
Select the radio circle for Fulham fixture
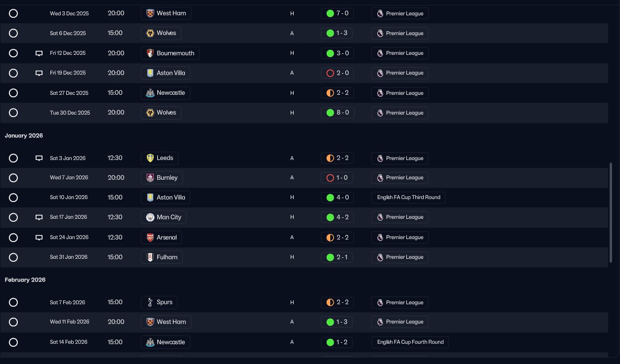click(x=13, y=257)
